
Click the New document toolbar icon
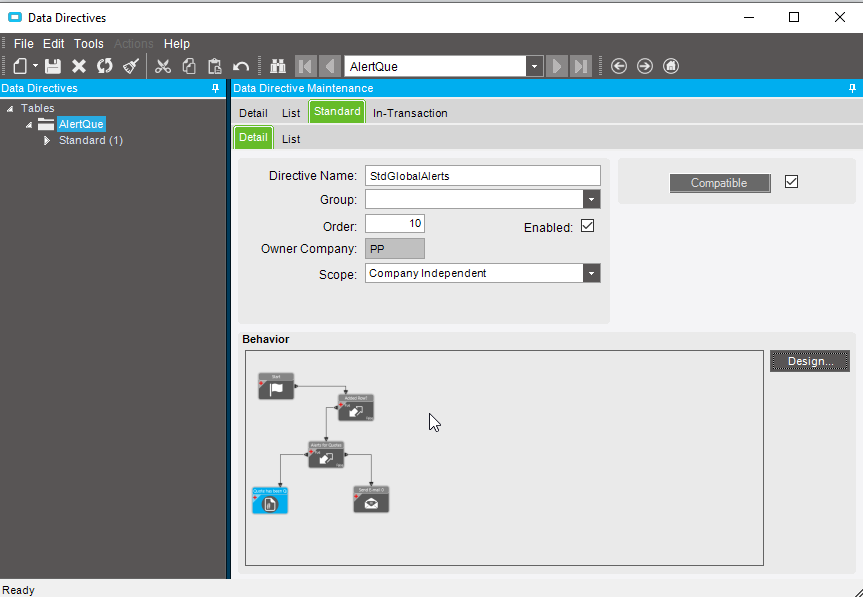pos(20,67)
